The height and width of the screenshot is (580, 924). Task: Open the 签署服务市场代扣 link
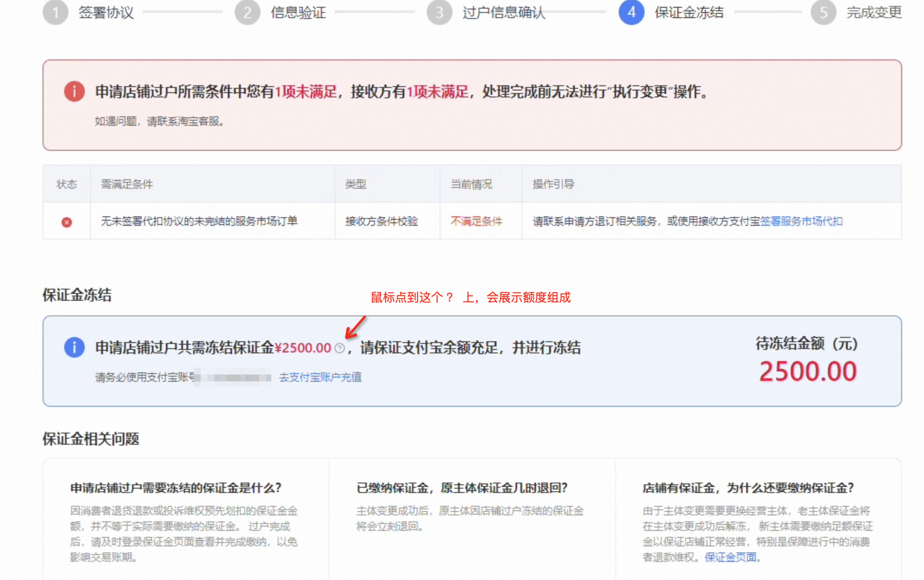(x=801, y=221)
